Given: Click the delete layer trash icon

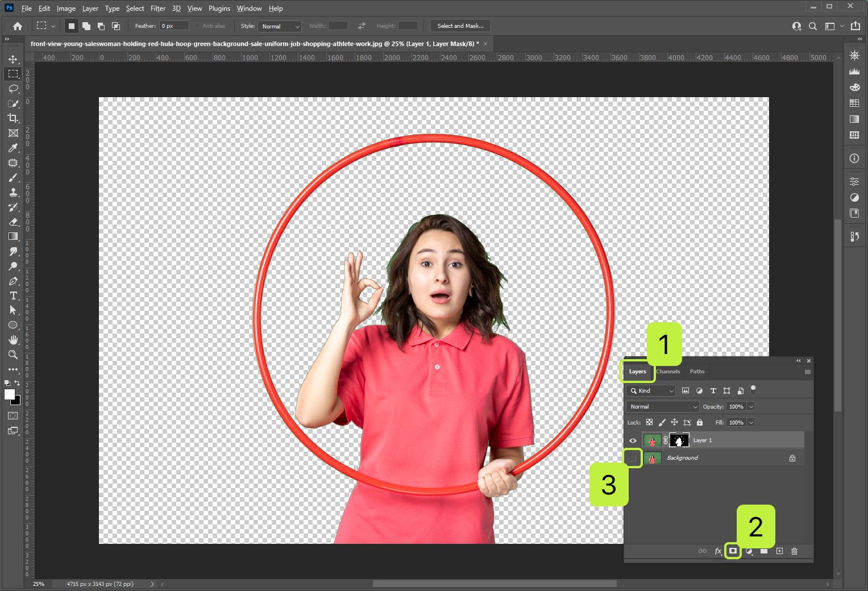Looking at the screenshot, I should coord(795,551).
